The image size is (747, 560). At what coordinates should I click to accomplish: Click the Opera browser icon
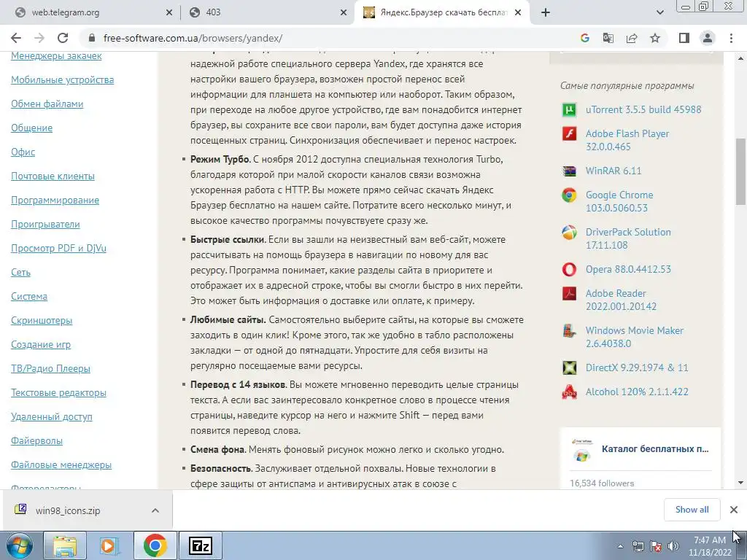click(x=569, y=270)
